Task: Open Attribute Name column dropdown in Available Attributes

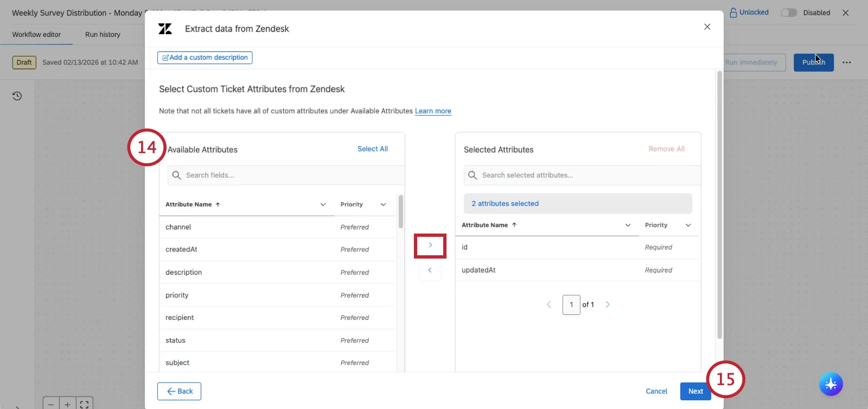Action: [323, 205]
